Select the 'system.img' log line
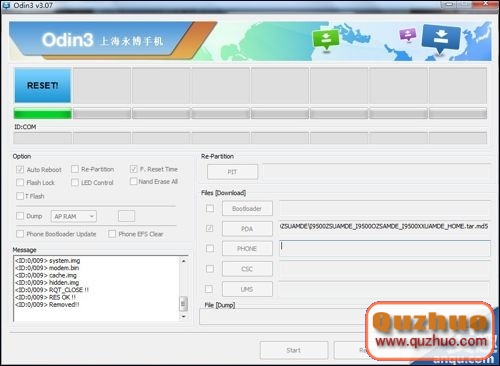Screen dimensions: 500x366 pos(48,261)
